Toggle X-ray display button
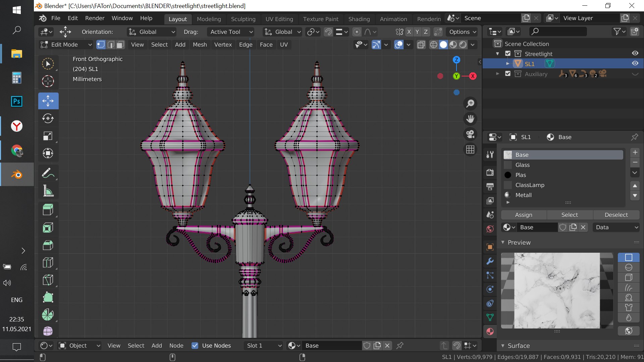Viewport: 644px width, 362px height. pos(421,45)
